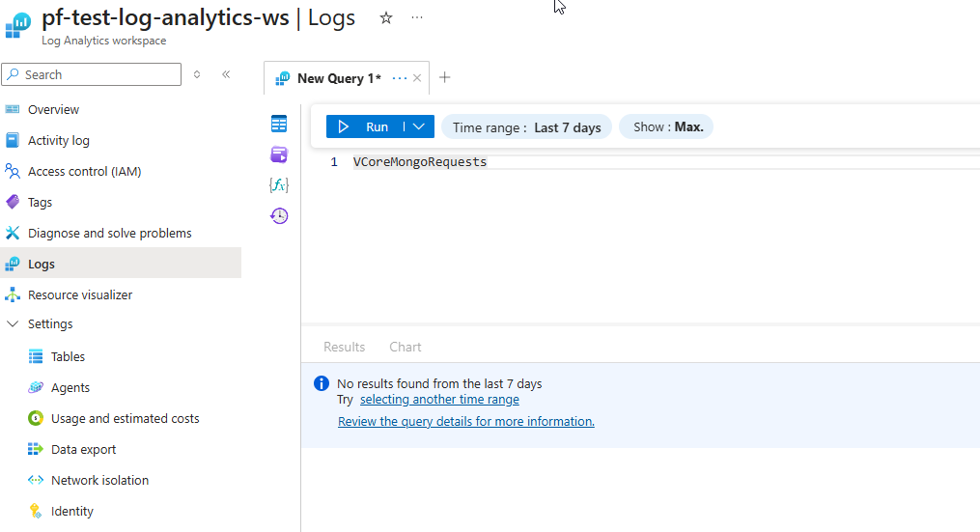Click the blue information icon
Image resolution: width=980 pixels, height=532 pixels.
(x=322, y=383)
